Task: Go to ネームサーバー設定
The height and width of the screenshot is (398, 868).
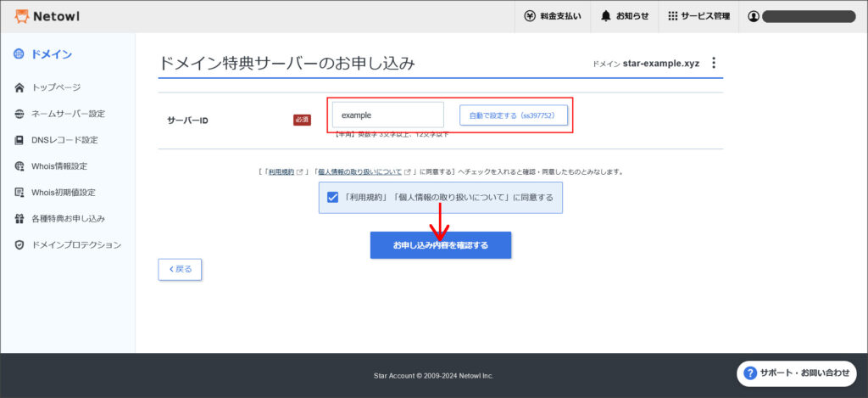Action: coord(68,114)
